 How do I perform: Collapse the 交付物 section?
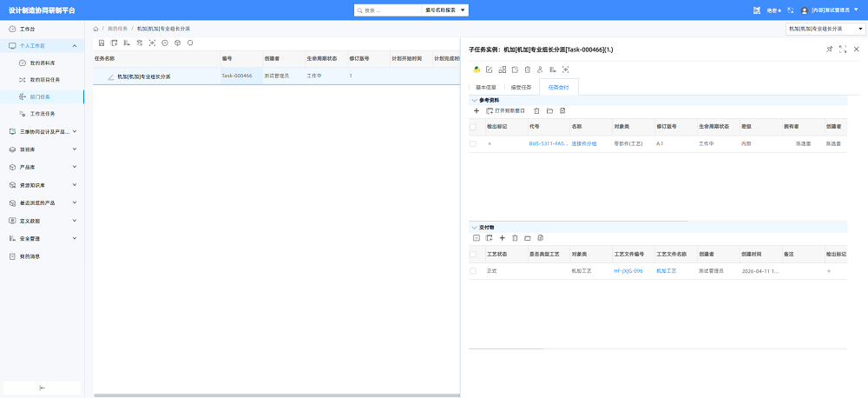click(x=475, y=228)
